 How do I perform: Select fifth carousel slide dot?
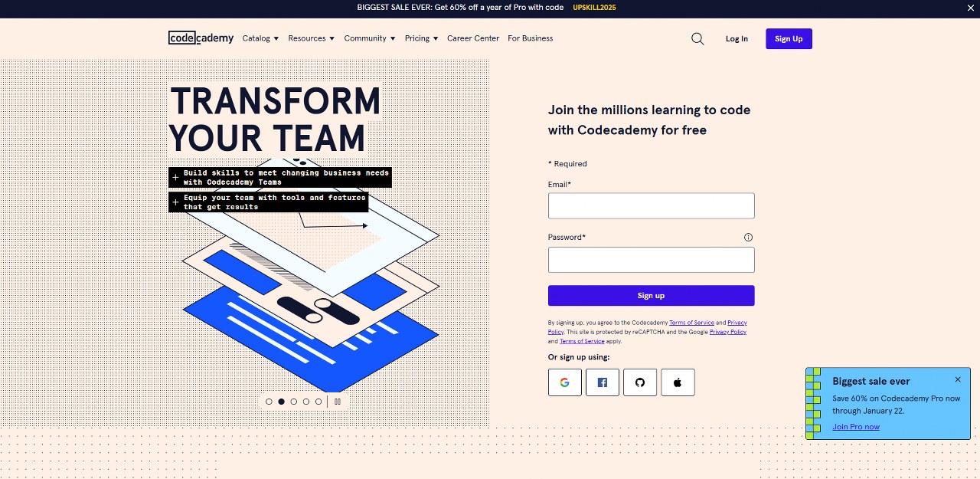tap(318, 402)
